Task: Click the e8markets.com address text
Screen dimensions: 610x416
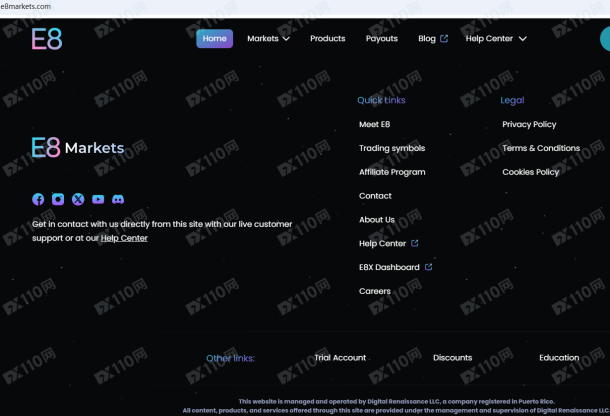Action: pyautogui.click(x=26, y=6)
